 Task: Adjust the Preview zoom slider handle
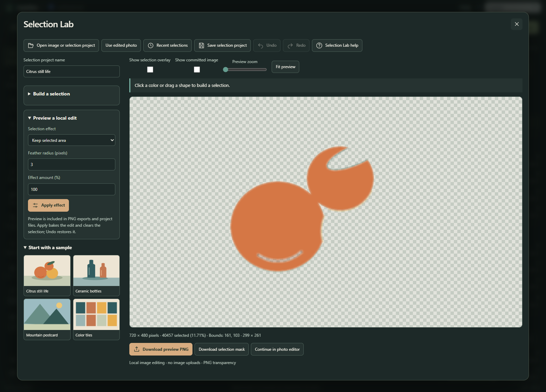click(226, 70)
